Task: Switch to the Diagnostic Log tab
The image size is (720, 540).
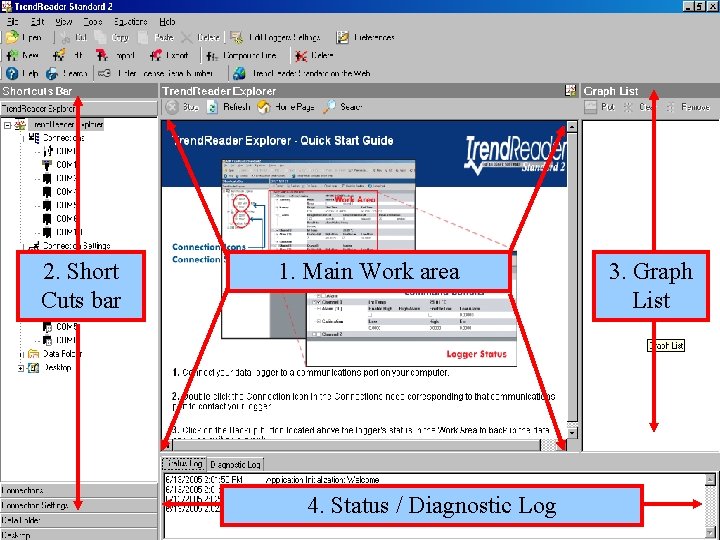Action: 236,464
